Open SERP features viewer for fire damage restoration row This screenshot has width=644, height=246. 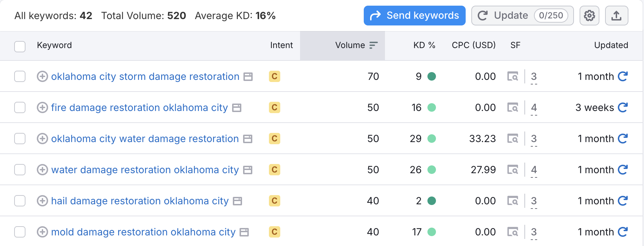coord(513,107)
